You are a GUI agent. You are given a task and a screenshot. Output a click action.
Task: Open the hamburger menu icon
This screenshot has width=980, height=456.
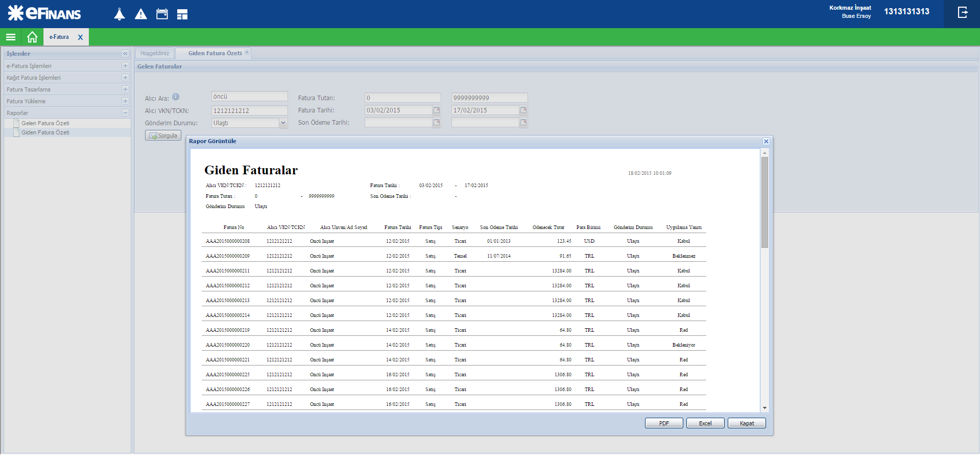(11, 37)
